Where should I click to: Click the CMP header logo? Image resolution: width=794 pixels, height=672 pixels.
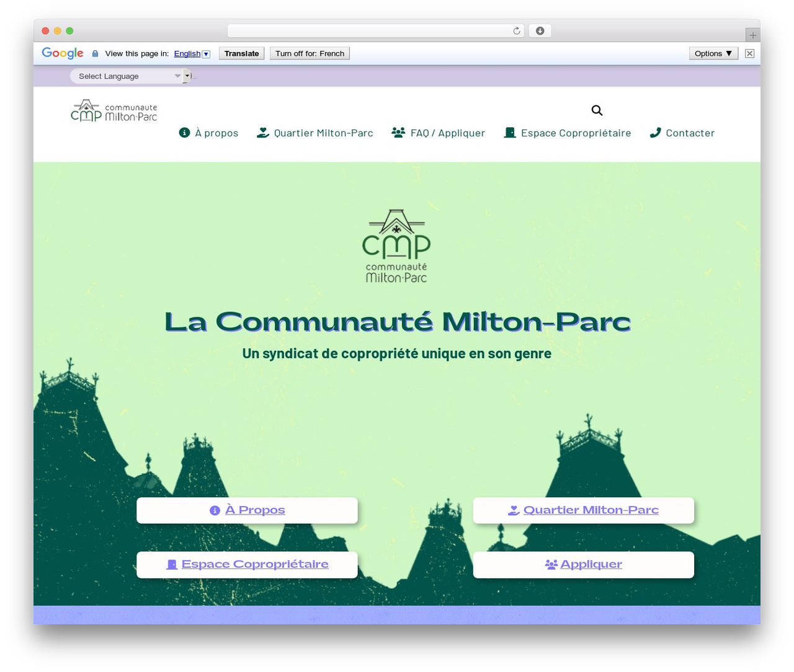point(114,110)
